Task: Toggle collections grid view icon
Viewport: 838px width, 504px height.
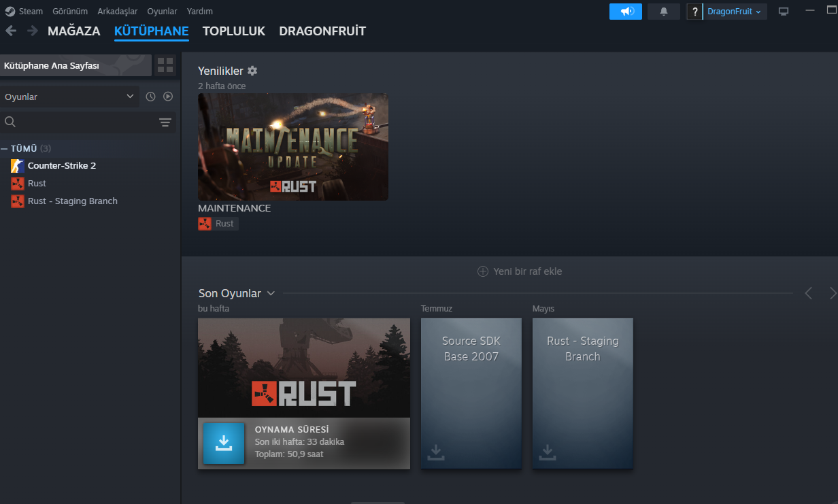Action: 165,65
